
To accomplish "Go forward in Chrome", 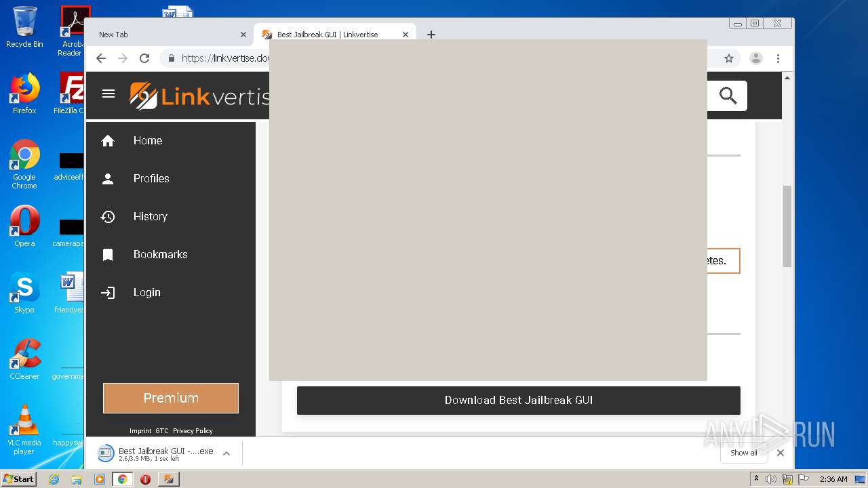I will (123, 58).
